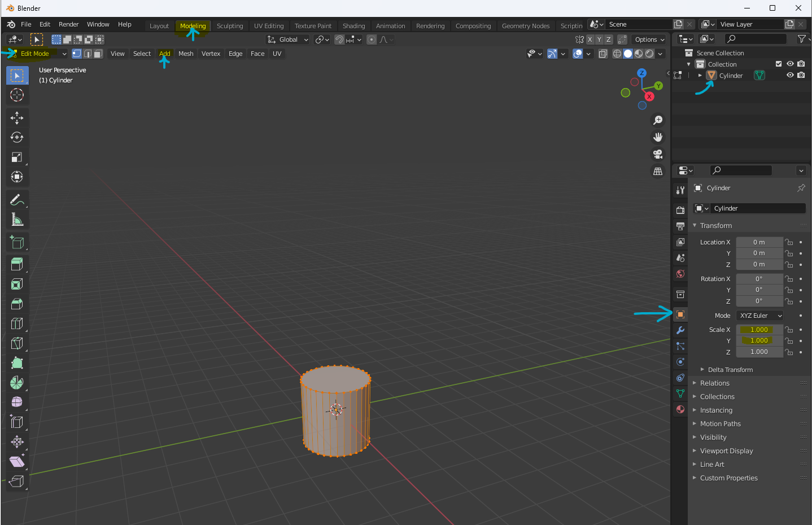Open the Mesh menu
This screenshot has height=525, width=812.
coord(186,54)
